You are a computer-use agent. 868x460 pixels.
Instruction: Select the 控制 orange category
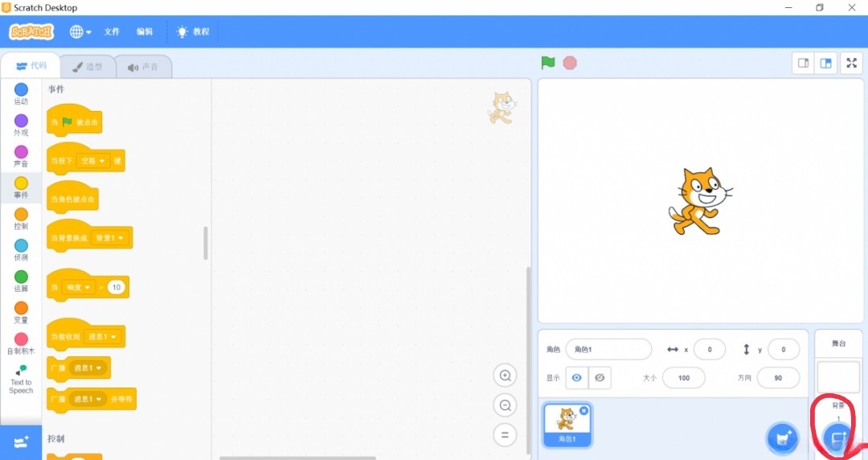click(x=21, y=219)
